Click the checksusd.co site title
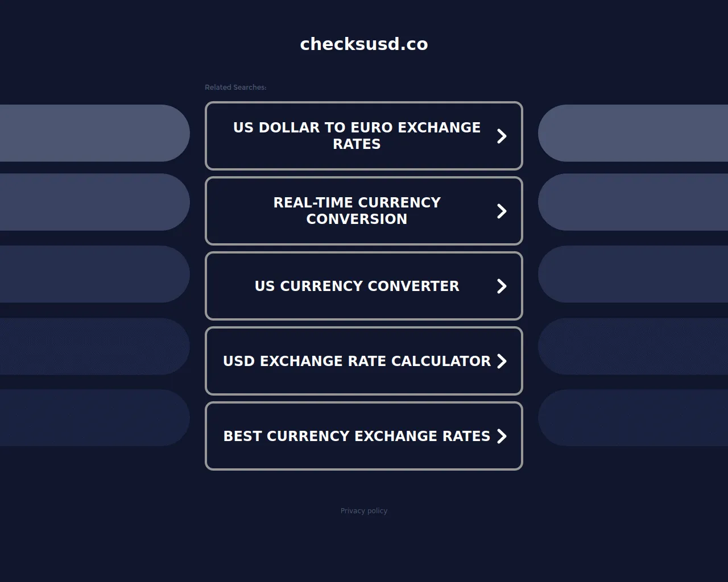The image size is (728, 582). pos(364,44)
